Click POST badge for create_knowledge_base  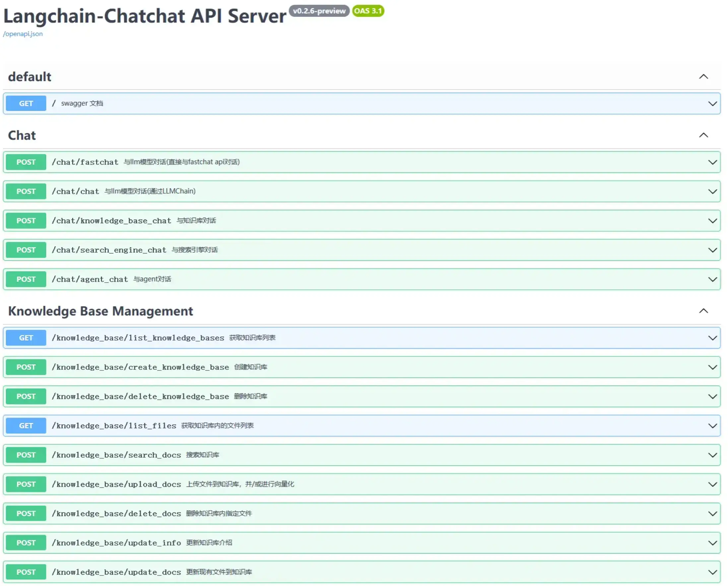coord(26,367)
